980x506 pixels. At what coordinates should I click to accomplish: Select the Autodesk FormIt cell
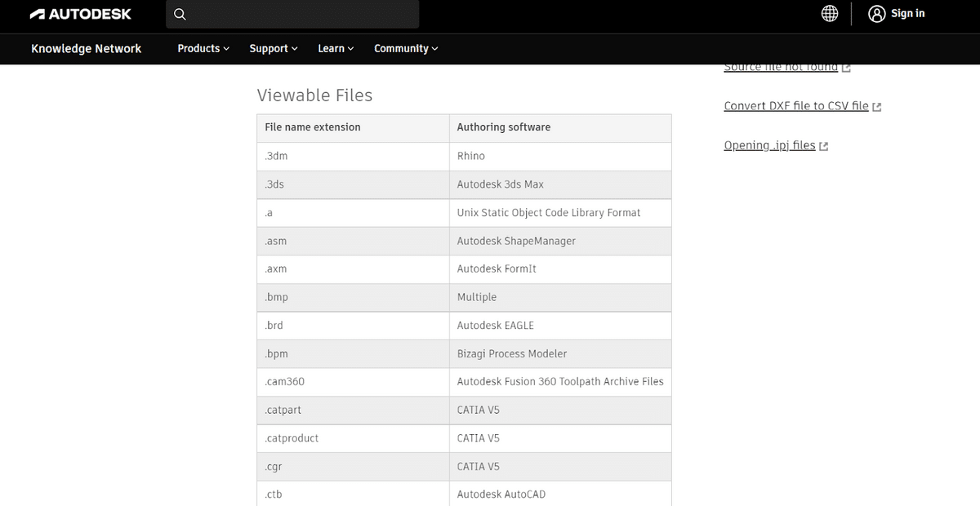tap(560, 269)
